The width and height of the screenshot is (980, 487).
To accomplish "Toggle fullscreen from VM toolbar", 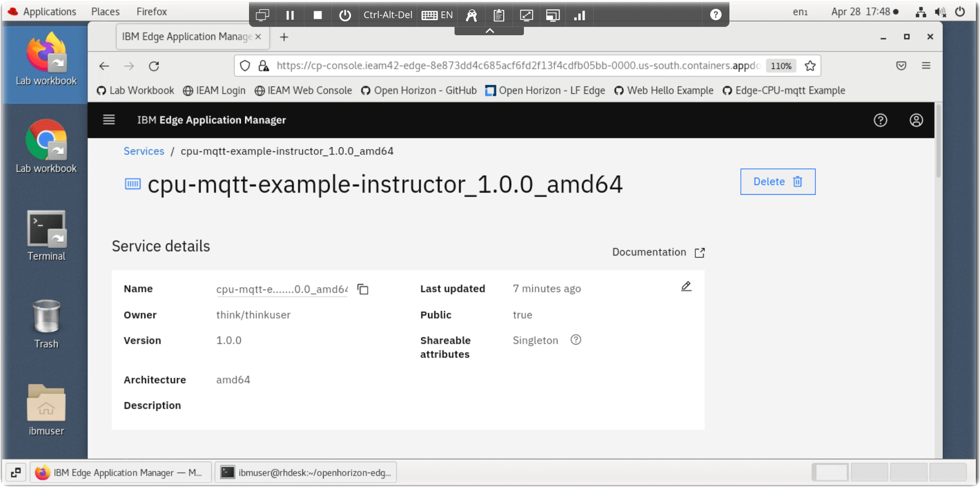I will point(526,15).
